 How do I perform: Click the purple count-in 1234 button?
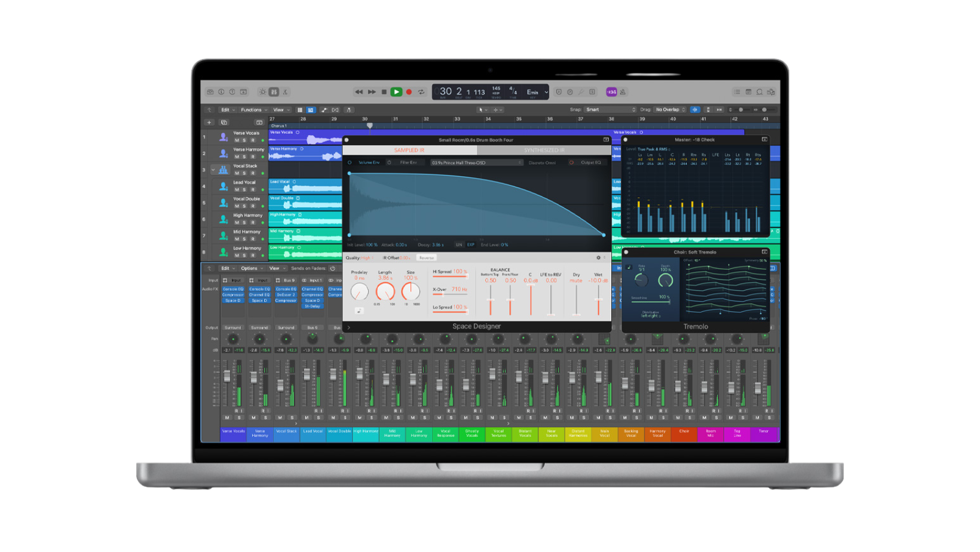point(611,92)
